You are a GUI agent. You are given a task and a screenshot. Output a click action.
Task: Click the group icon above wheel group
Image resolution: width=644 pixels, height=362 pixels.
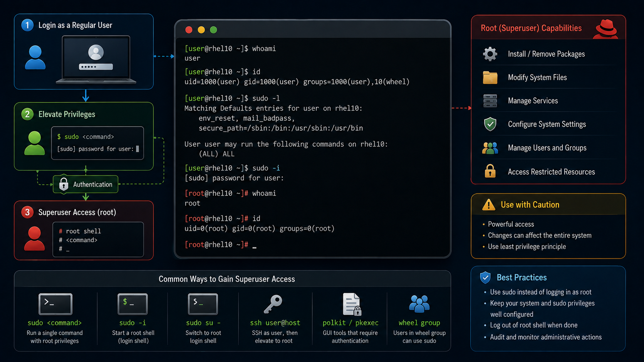419,304
